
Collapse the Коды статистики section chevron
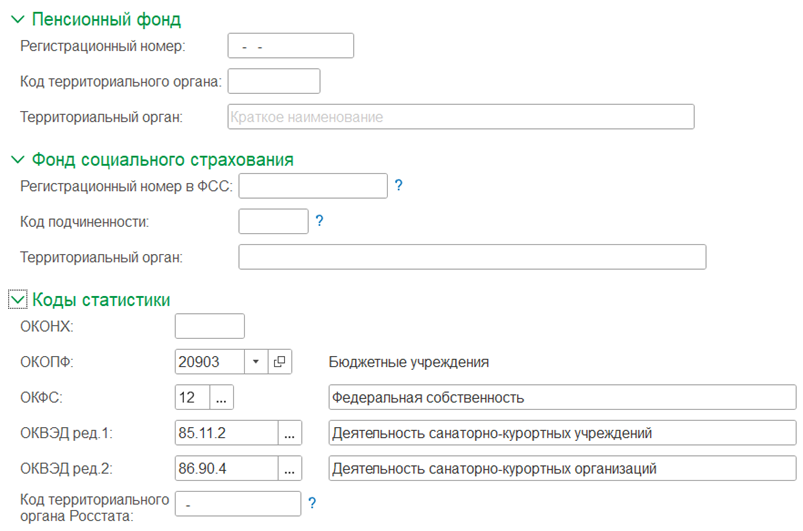coord(18,300)
